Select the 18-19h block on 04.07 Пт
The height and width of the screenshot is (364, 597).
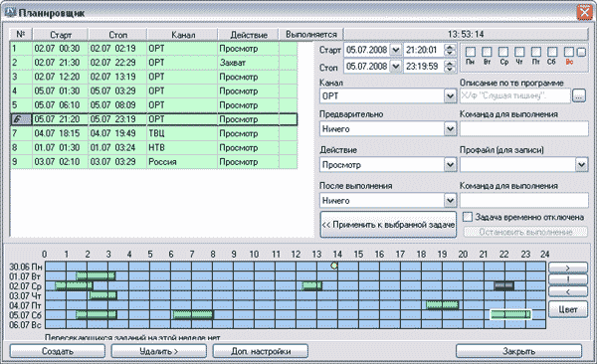pyautogui.click(x=442, y=304)
